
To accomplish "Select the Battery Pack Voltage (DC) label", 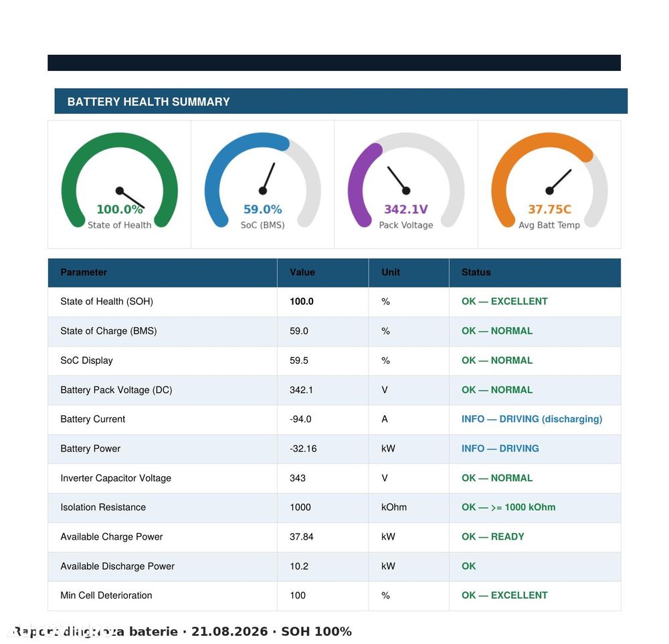I will pos(116,390).
